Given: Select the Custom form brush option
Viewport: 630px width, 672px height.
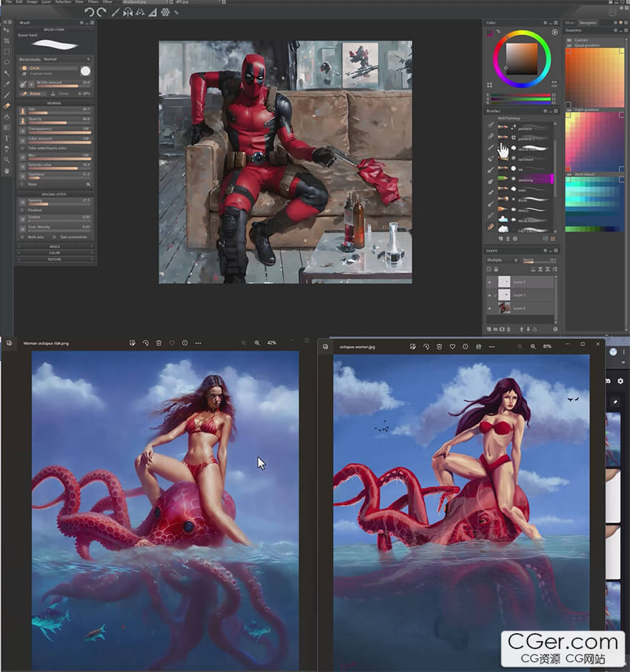Looking at the screenshot, I should click(37, 74).
